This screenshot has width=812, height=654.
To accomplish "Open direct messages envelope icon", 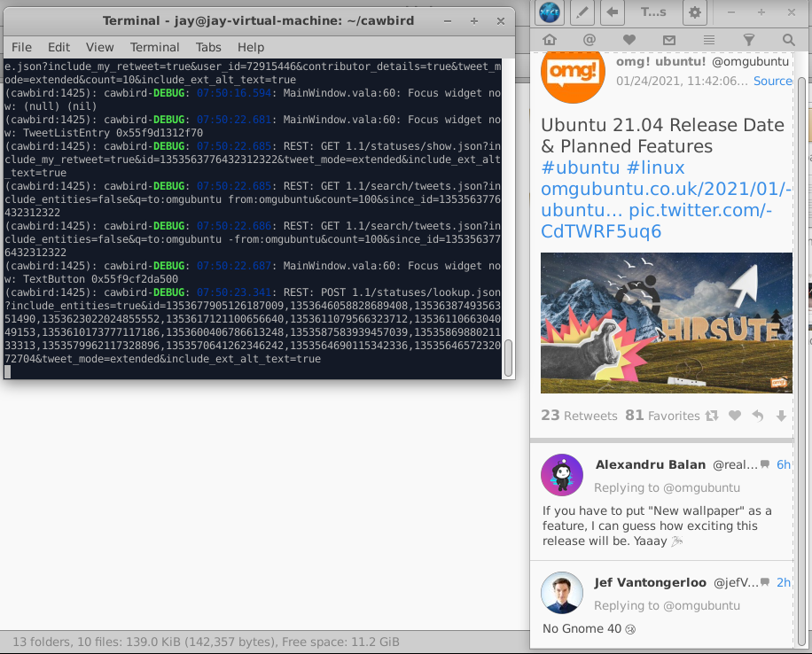I will [669, 40].
